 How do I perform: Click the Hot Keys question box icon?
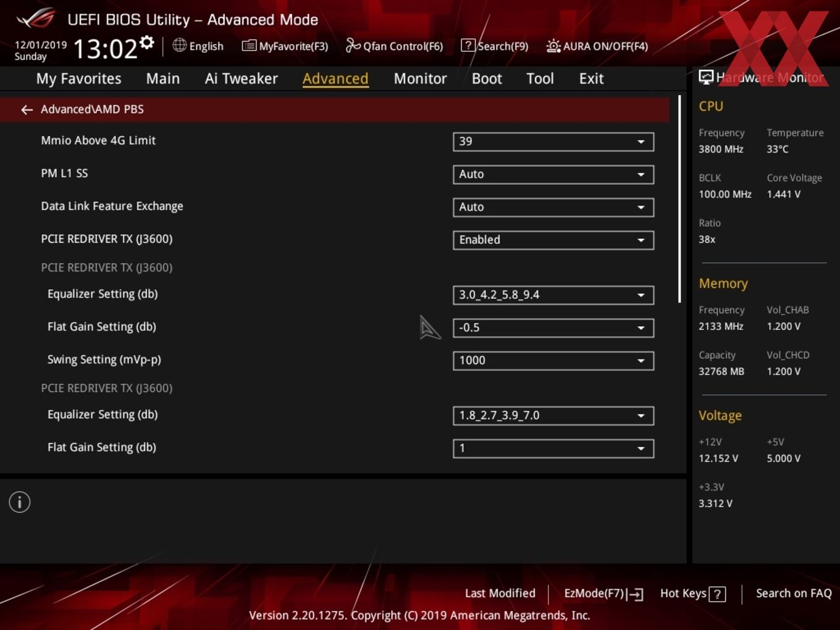[717, 594]
